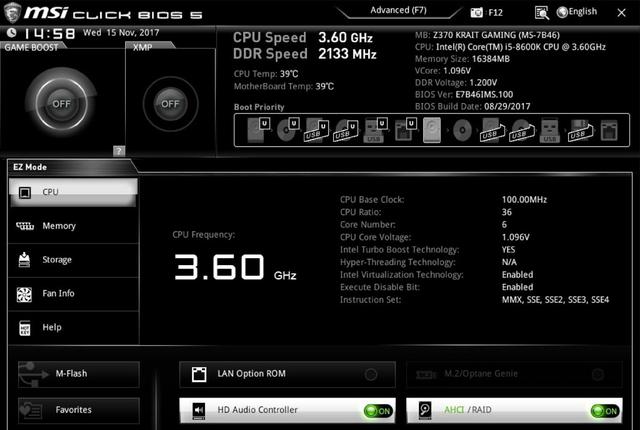Select the UEFI network boot device icon
The image size is (640, 430).
[x=406, y=130]
